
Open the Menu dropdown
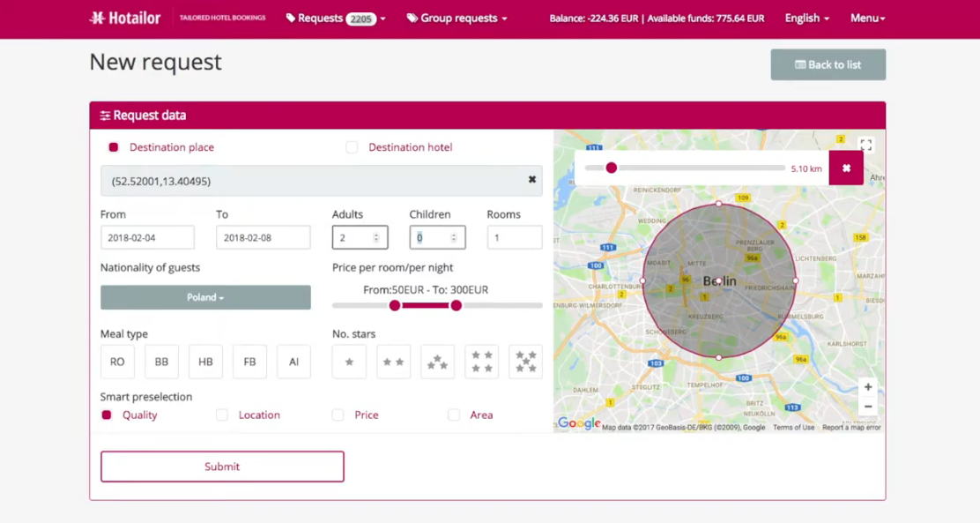click(867, 18)
